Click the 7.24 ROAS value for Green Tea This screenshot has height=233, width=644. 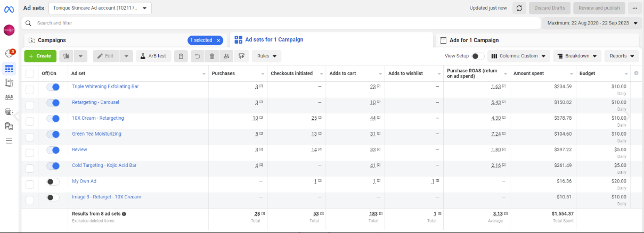tap(496, 134)
